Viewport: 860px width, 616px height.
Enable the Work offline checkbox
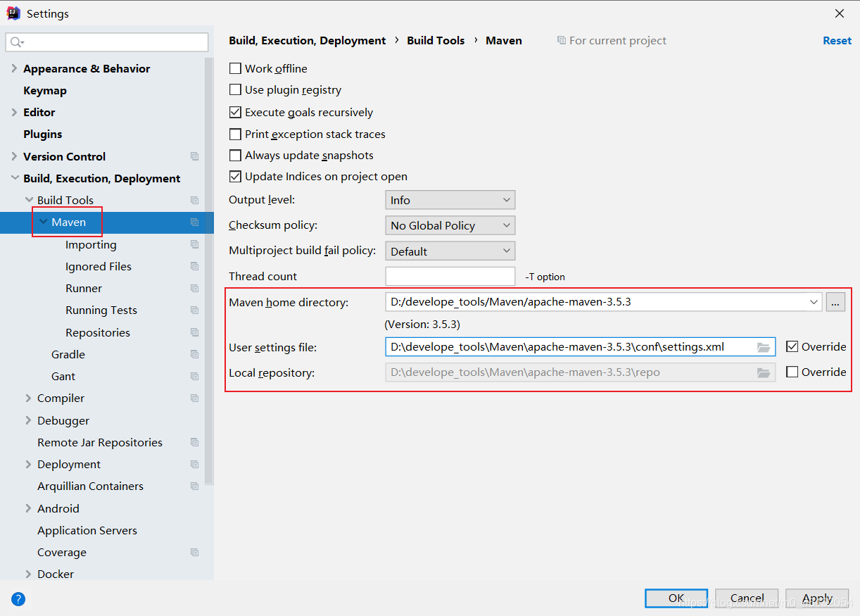click(x=235, y=68)
